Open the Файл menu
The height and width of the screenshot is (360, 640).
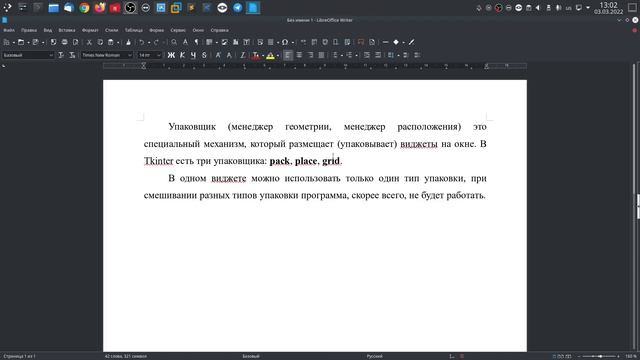pos(9,30)
